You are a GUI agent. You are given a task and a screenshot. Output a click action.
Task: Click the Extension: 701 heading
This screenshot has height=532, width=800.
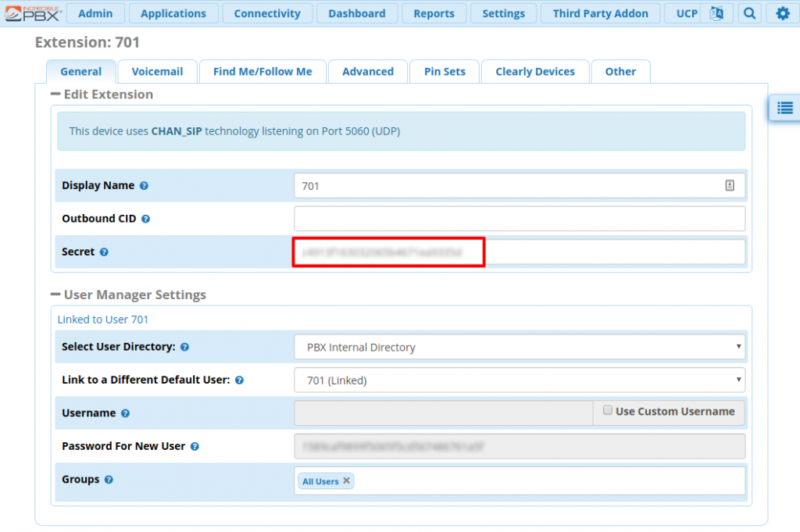[x=87, y=42]
